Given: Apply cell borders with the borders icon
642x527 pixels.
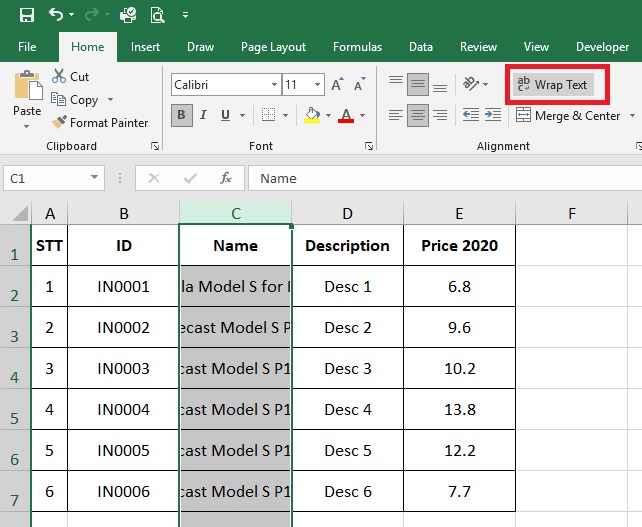Looking at the screenshot, I should [x=268, y=115].
